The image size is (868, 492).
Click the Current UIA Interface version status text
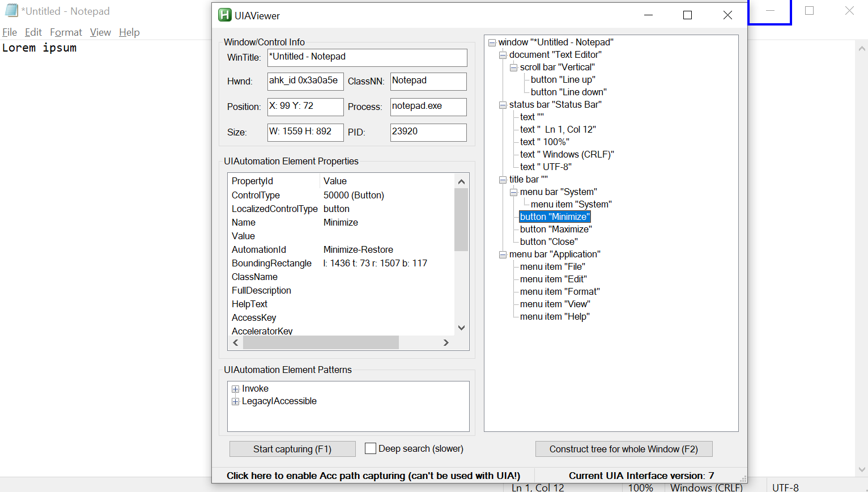pyautogui.click(x=641, y=476)
